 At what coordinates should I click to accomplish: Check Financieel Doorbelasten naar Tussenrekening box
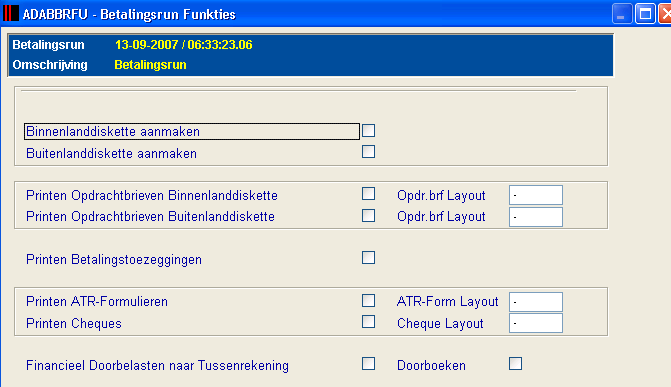[x=368, y=364]
